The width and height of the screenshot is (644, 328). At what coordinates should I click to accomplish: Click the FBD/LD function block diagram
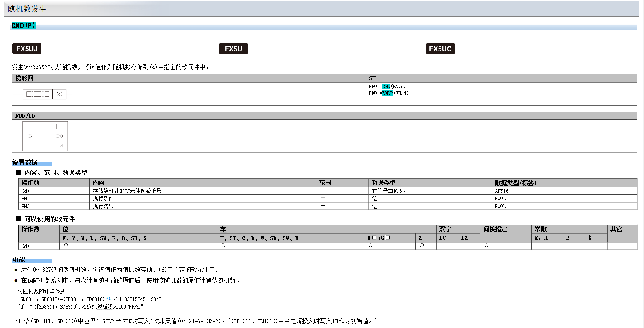(45, 136)
